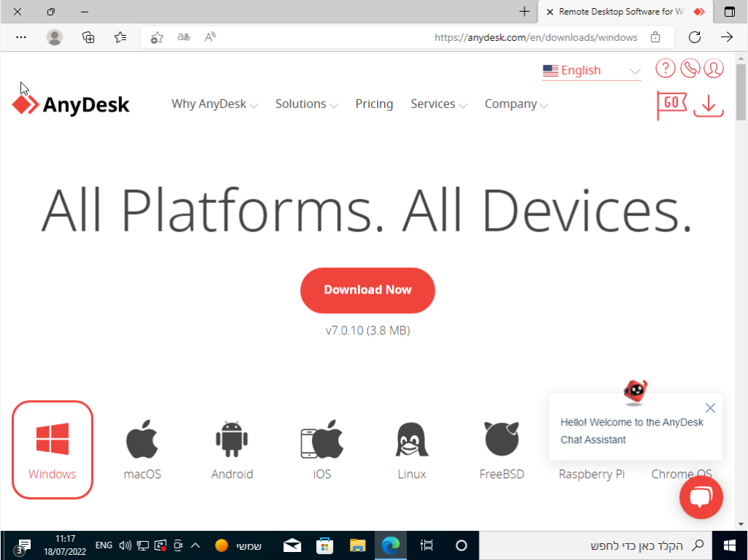Viewport: 748px width, 560px height.
Task: Select the Chrome OS platform
Action: [x=682, y=474]
